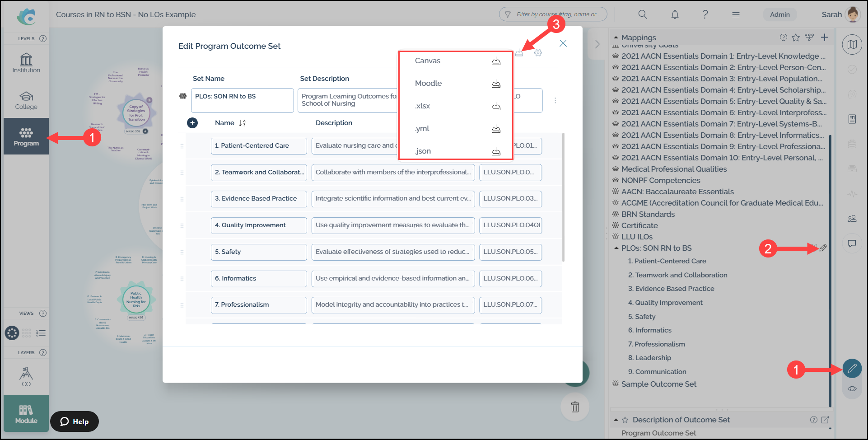Click the filter by course input
Viewport: 868px width, 440px height.
(x=553, y=14)
